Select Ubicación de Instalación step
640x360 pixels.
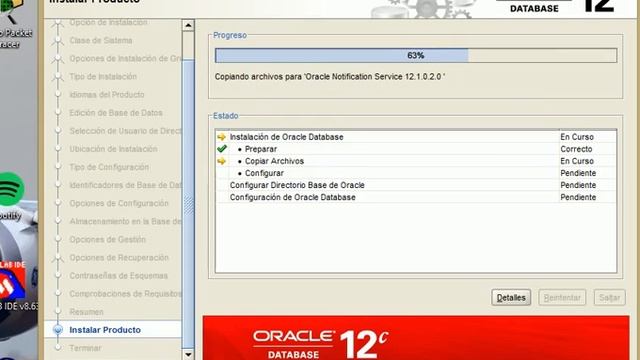pos(113,149)
